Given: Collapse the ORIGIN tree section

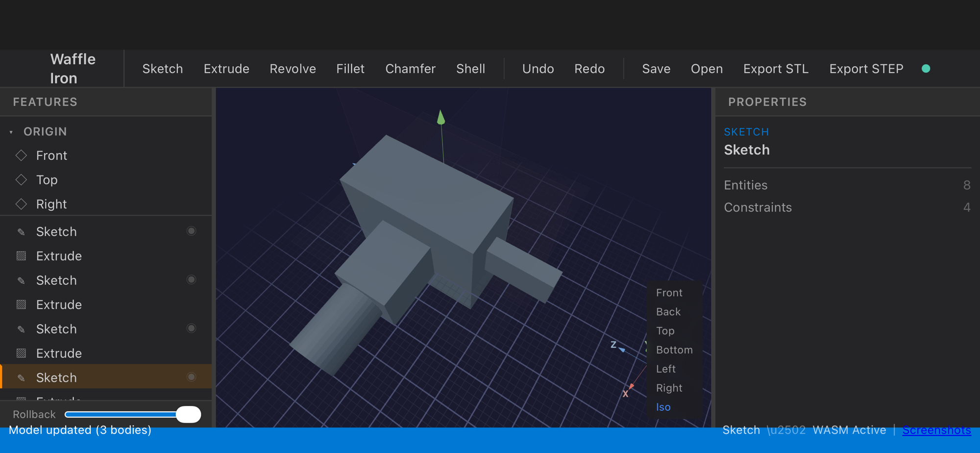Looking at the screenshot, I should click(x=11, y=132).
